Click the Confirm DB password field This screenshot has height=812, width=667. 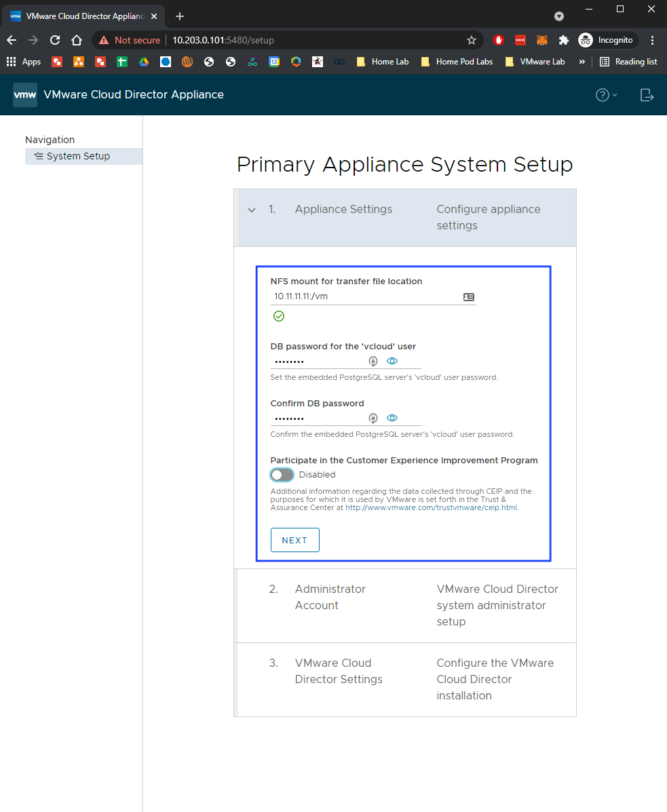318,419
